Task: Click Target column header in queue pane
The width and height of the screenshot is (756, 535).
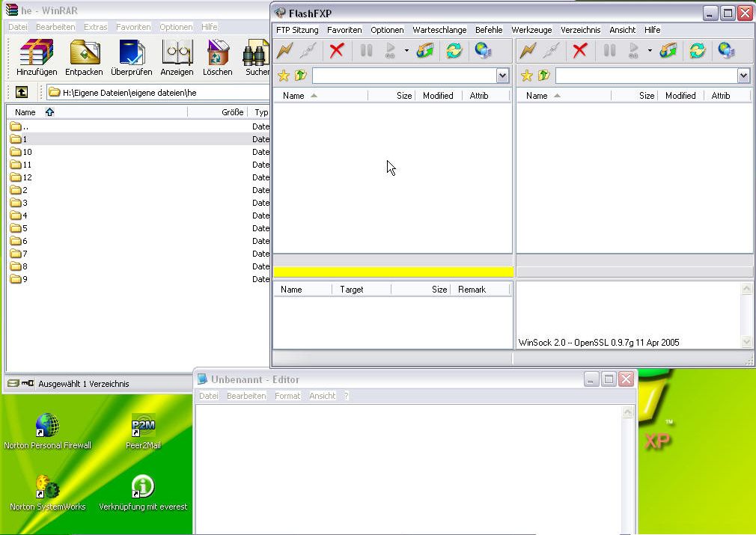Action: (x=361, y=289)
